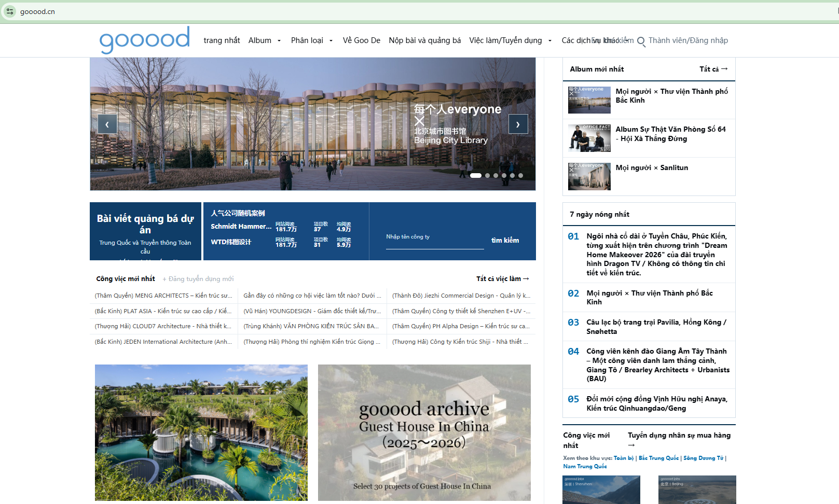Viewport: 839px width, 504px height.
Task: Click the Thành viên/Đăng nhập login link
Action: (x=688, y=40)
